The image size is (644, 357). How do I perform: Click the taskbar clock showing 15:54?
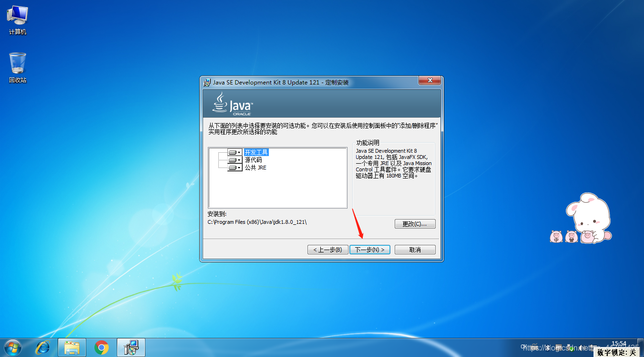[619, 344]
